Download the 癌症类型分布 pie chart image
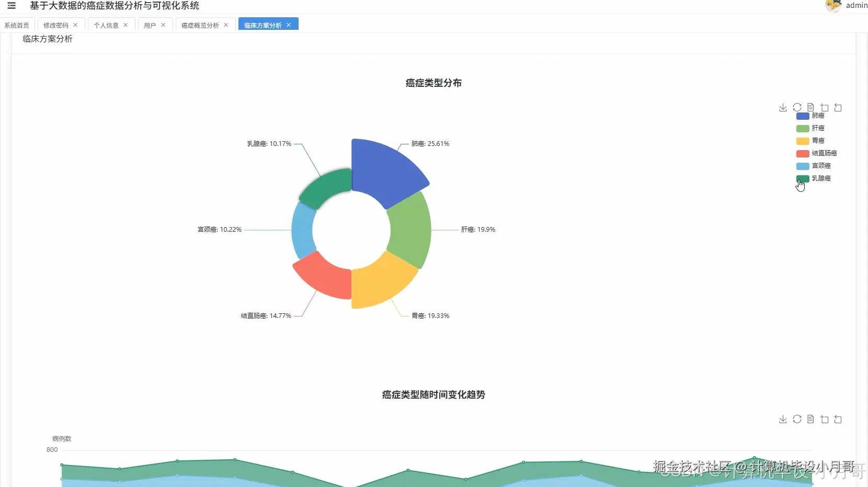 point(783,107)
